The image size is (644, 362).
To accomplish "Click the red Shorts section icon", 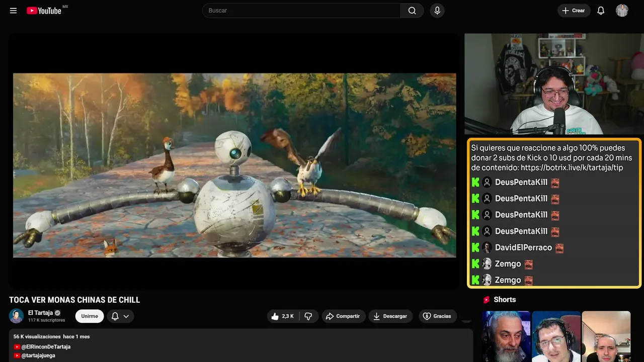I will (x=487, y=300).
